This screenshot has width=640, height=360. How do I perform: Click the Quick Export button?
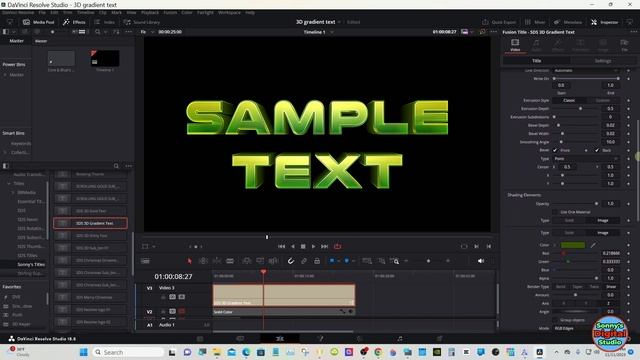(x=499, y=22)
